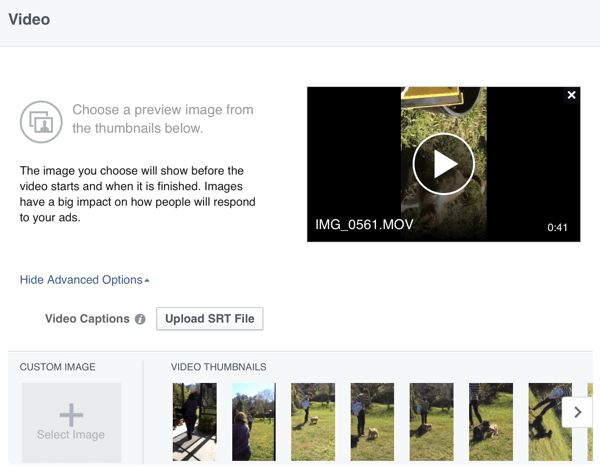600x466 pixels.
Task: Choose the fifth video thumbnail
Action: pos(431,421)
